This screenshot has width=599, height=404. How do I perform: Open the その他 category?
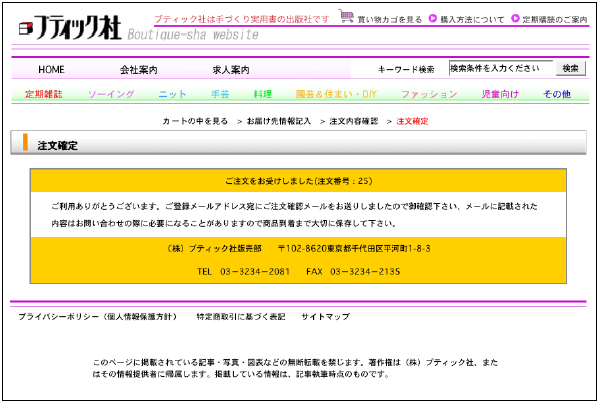point(557,94)
